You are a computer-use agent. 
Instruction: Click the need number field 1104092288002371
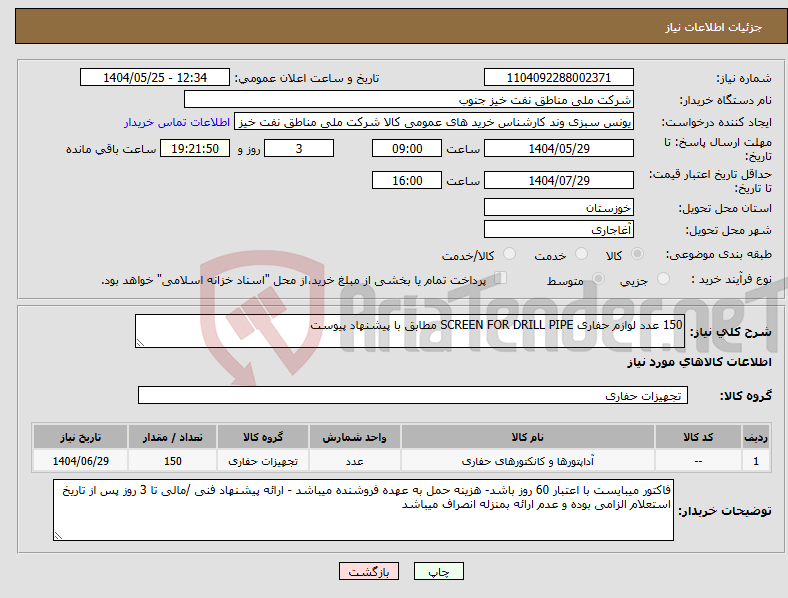click(559, 77)
